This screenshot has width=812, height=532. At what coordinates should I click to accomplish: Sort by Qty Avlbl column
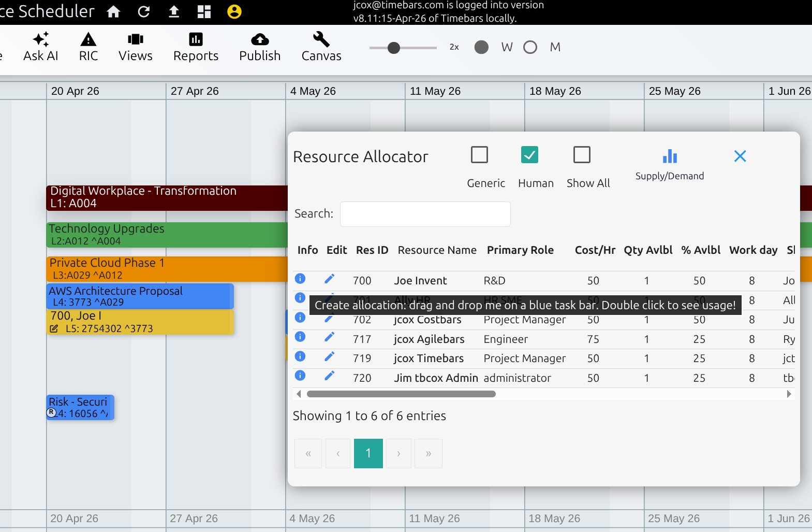click(648, 250)
